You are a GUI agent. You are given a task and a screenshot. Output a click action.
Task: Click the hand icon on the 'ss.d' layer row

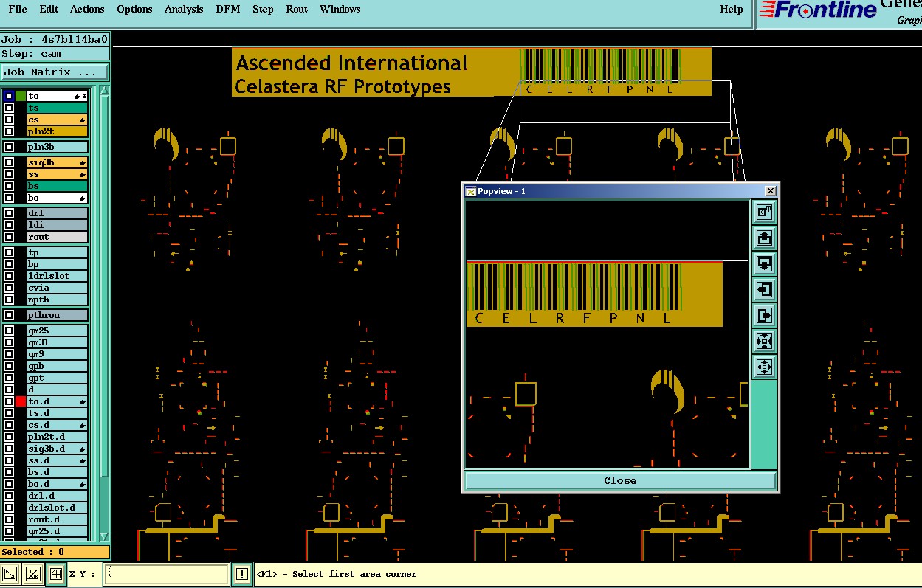point(83,460)
